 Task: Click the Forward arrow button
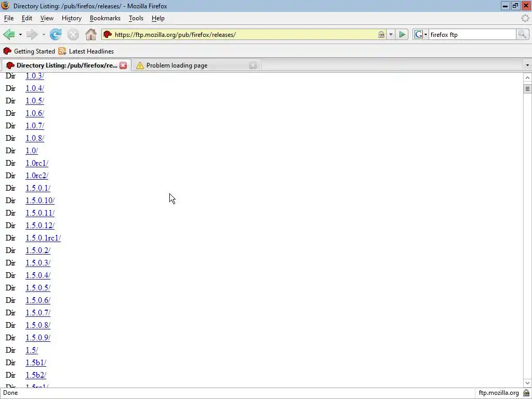pyautogui.click(x=32, y=34)
